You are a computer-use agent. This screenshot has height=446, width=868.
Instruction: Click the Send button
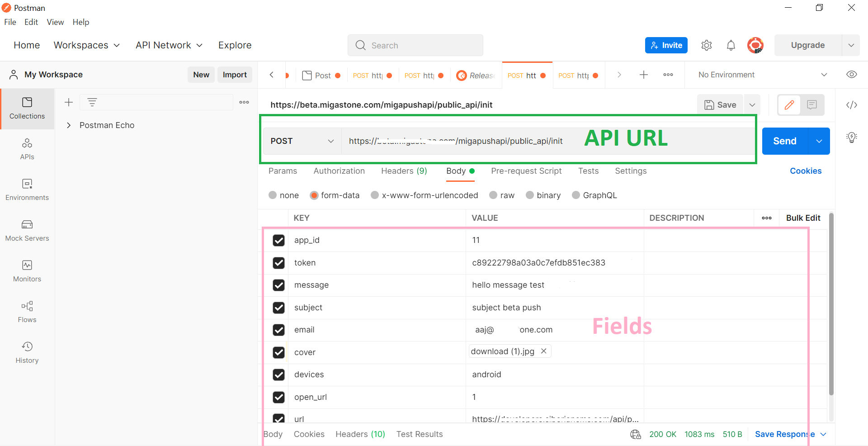[x=785, y=141]
